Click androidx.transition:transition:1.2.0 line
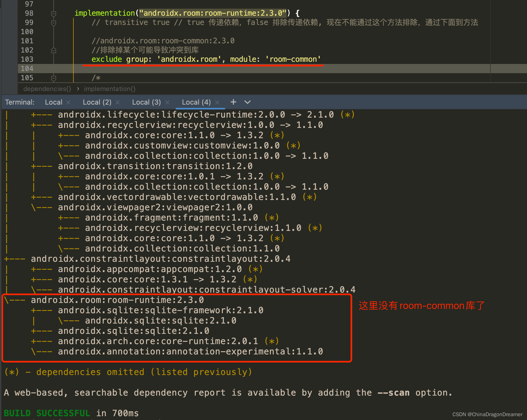 pos(155,166)
